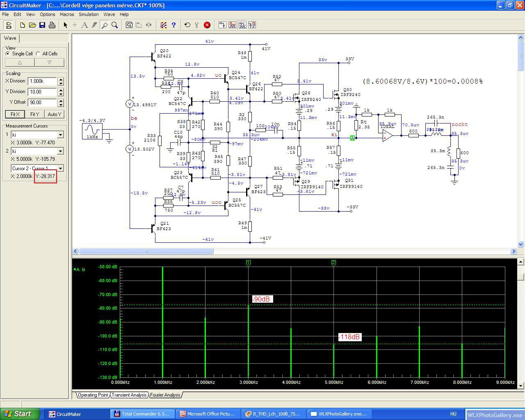The image size is (525, 420).
Task: Expand the 'Cursor 2 - Cursor 1' dropdown
Action: click(x=60, y=168)
